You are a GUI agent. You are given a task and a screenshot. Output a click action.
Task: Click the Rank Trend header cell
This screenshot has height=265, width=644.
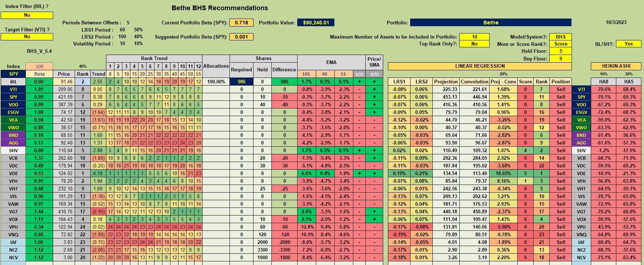154,59
